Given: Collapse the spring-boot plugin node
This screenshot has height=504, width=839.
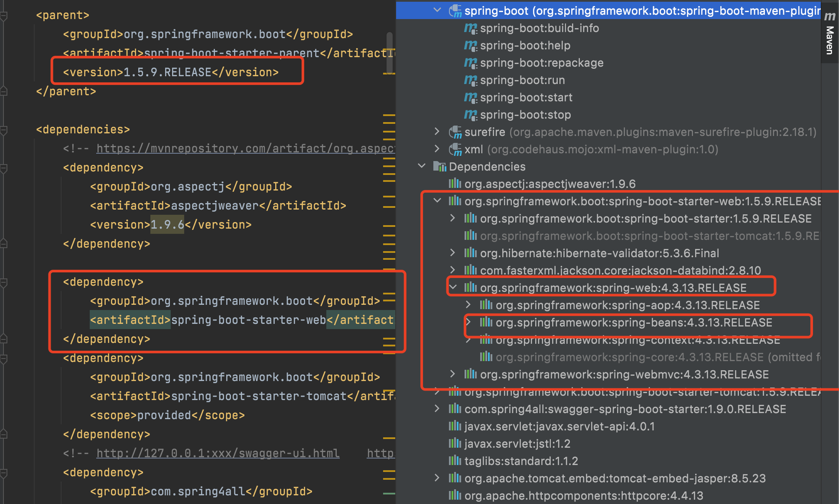Looking at the screenshot, I should click(437, 10).
